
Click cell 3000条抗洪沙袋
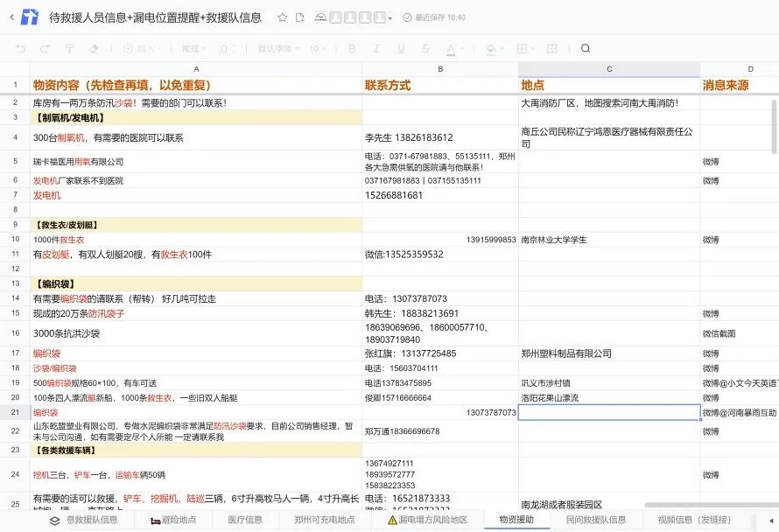coord(196,333)
